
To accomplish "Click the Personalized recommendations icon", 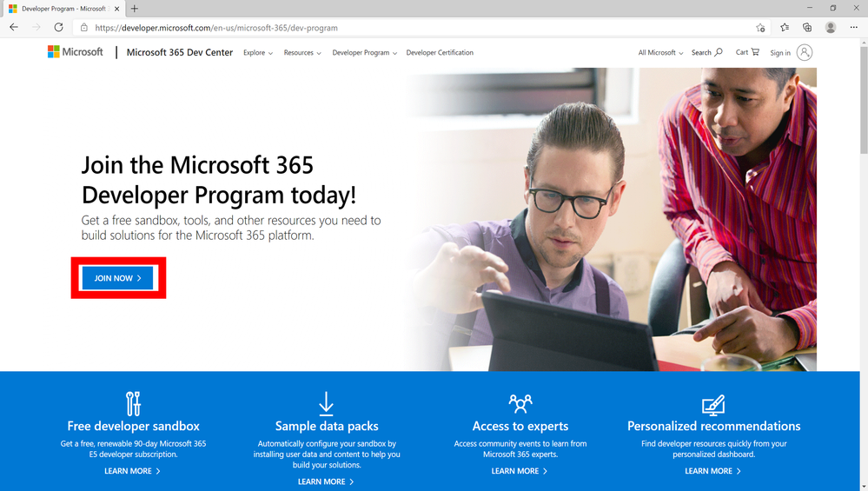I will click(713, 405).
